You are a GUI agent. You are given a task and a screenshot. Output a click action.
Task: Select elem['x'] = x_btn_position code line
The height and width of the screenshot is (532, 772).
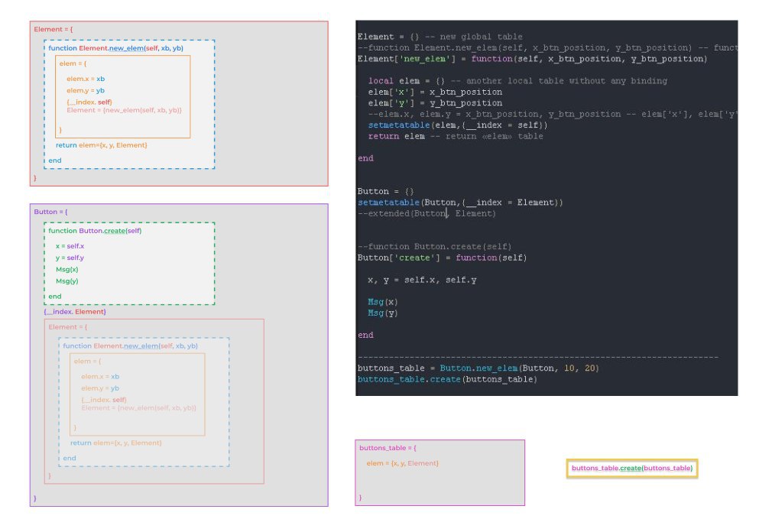click(435, 92)
